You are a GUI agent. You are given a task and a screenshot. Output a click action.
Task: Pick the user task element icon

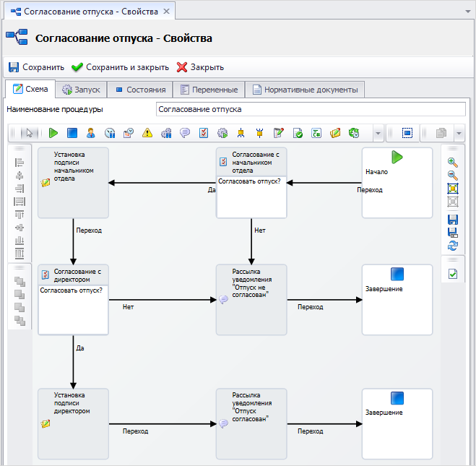[x=91, y=133]
